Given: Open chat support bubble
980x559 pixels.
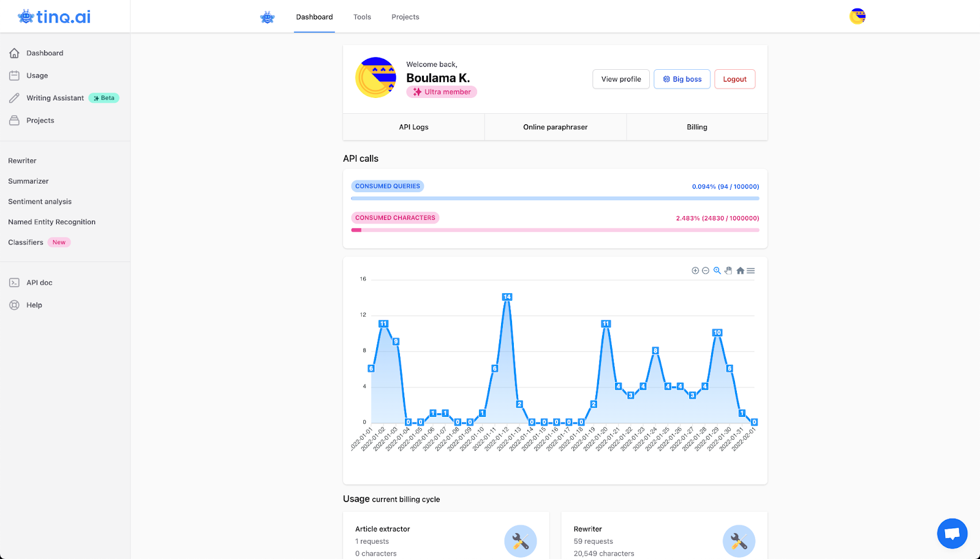Looking at the screenshot, I should coord(952,533).
